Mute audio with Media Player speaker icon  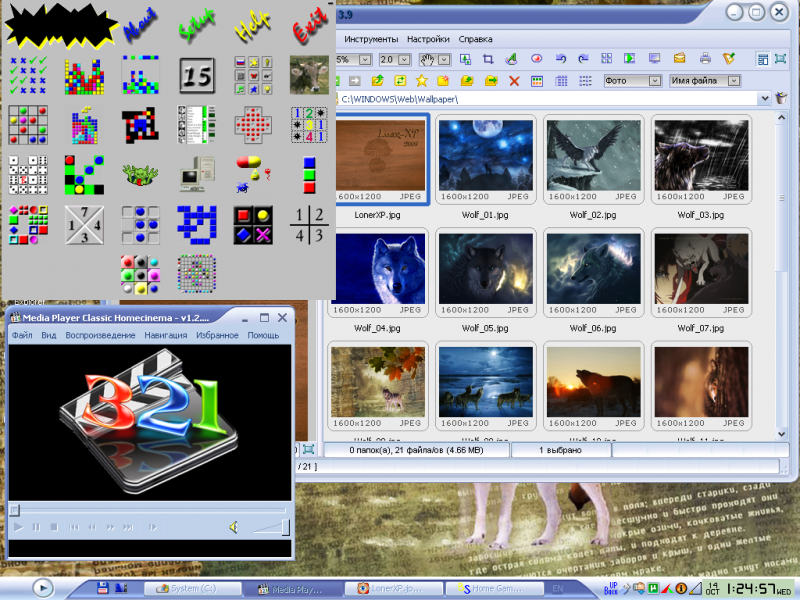233,527
